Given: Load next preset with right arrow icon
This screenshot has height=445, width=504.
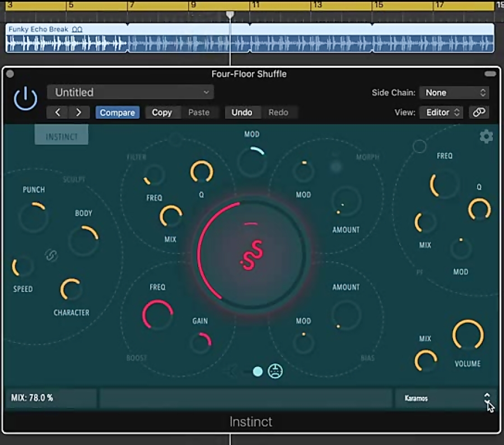Looking at the screenshot, I should (x=78, y=112).
